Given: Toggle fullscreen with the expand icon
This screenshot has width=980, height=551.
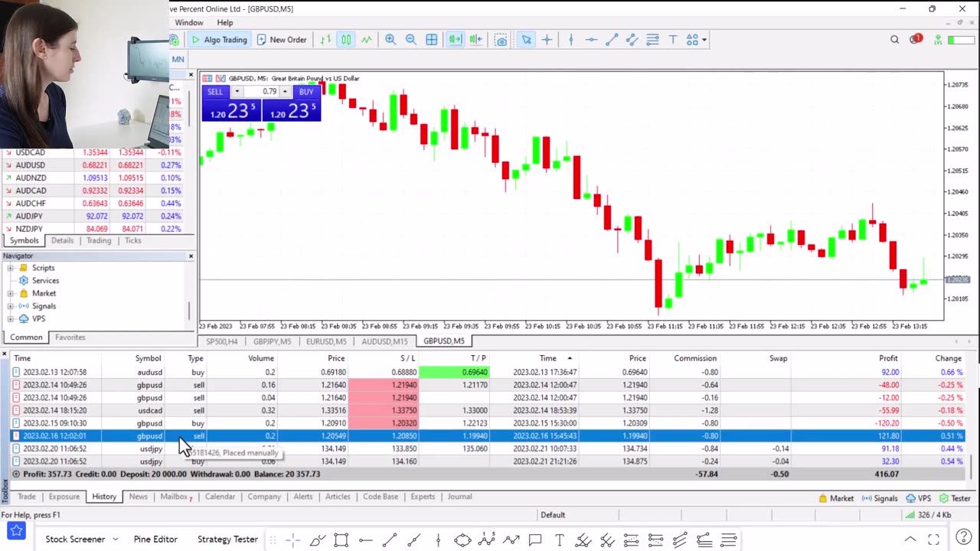Looking at the screenshot, I should (x=934, y=540).
